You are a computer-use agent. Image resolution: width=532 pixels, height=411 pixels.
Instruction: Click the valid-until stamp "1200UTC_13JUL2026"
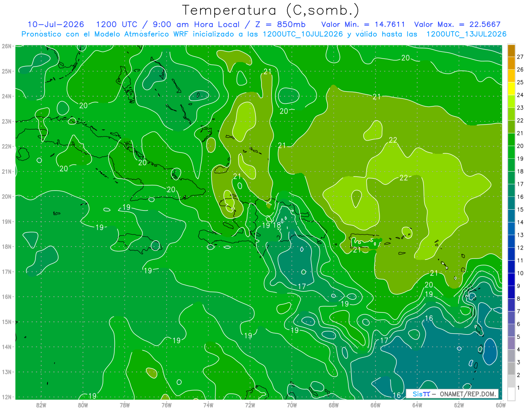click(x=466, y=34)
